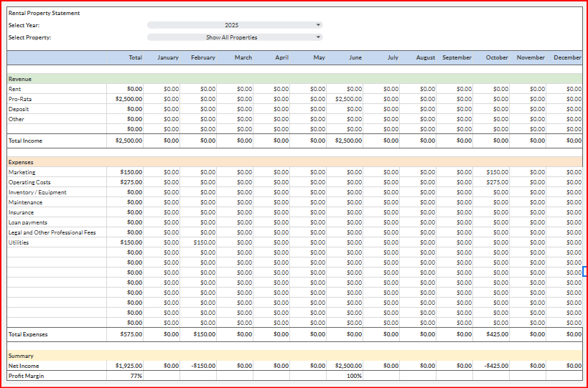Screen dimensions: 588x388
Task: Click the Expenses section heading
Action: point(21,162)
